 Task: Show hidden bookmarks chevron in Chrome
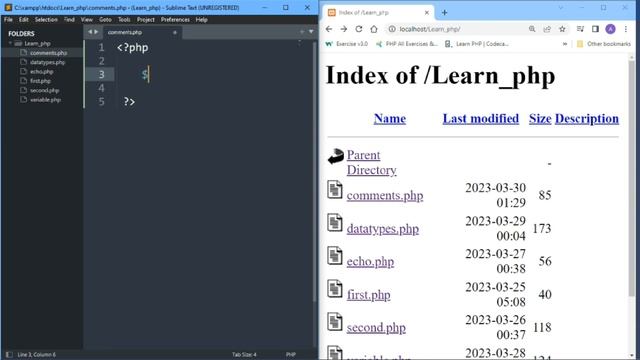tap(565, 44)
